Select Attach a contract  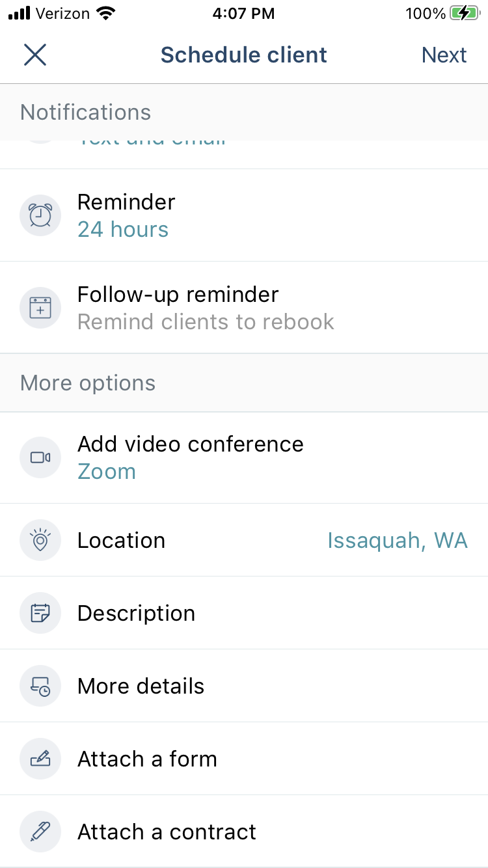244,832
